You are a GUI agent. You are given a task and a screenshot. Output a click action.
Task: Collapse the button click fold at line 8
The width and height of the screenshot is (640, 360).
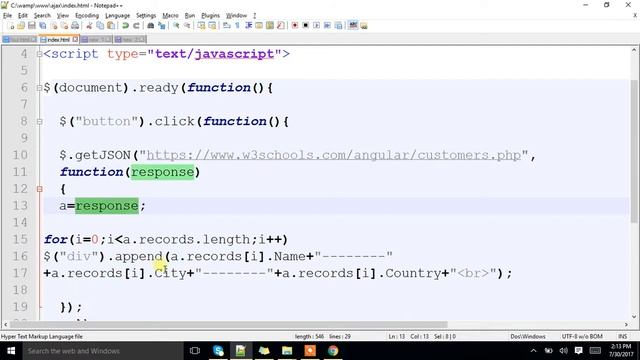click(x=40, y=122)
